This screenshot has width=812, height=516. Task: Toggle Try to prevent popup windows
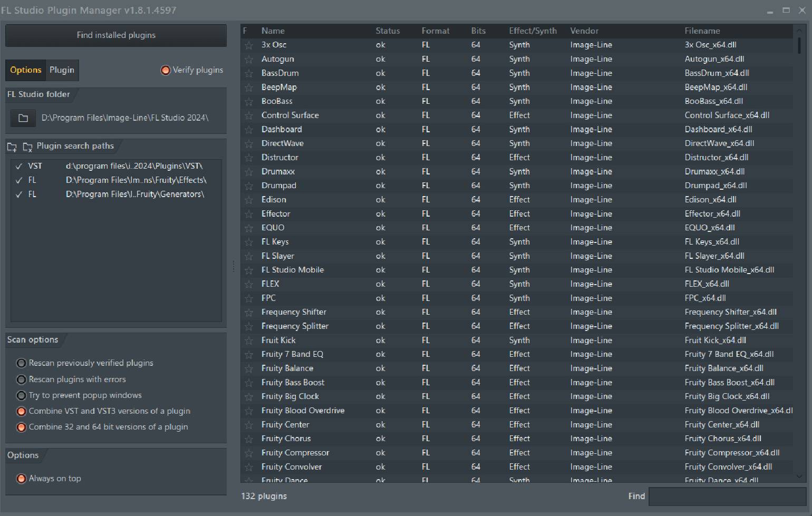pos(21,395)
